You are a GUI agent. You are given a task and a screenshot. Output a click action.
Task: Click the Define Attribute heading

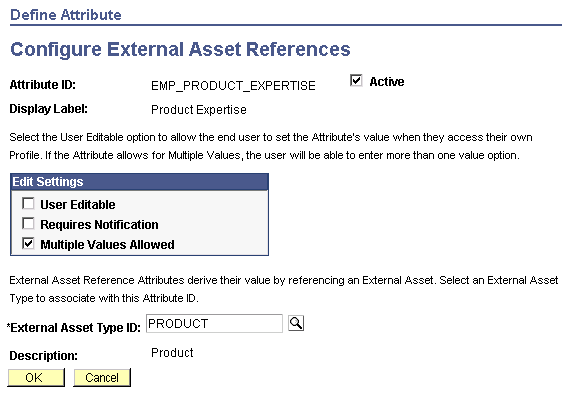66,15
